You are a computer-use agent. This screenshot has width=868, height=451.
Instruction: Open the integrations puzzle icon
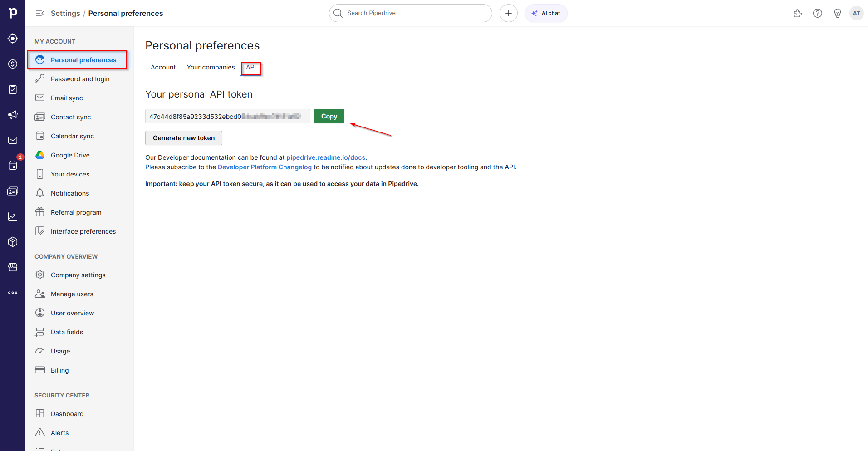point(798,13)
